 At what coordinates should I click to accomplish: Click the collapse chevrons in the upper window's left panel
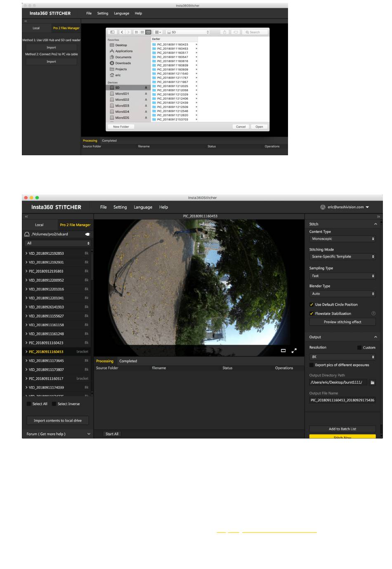[x=26, y=21]
